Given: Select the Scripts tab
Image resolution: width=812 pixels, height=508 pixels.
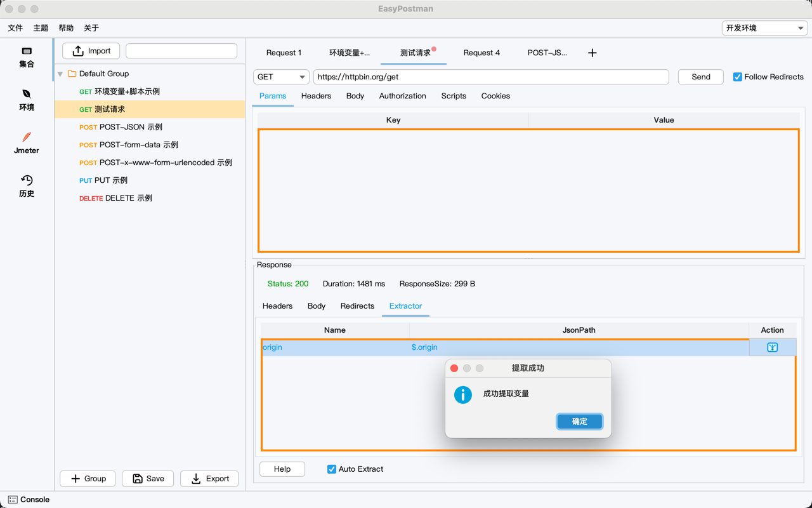Looking at the screenshot, I should 454,96.
